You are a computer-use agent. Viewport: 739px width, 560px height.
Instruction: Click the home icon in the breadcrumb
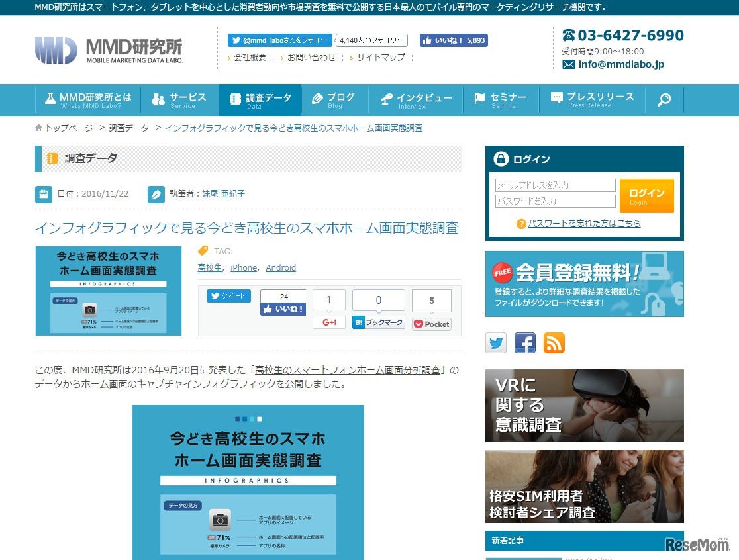pos(38,128)
